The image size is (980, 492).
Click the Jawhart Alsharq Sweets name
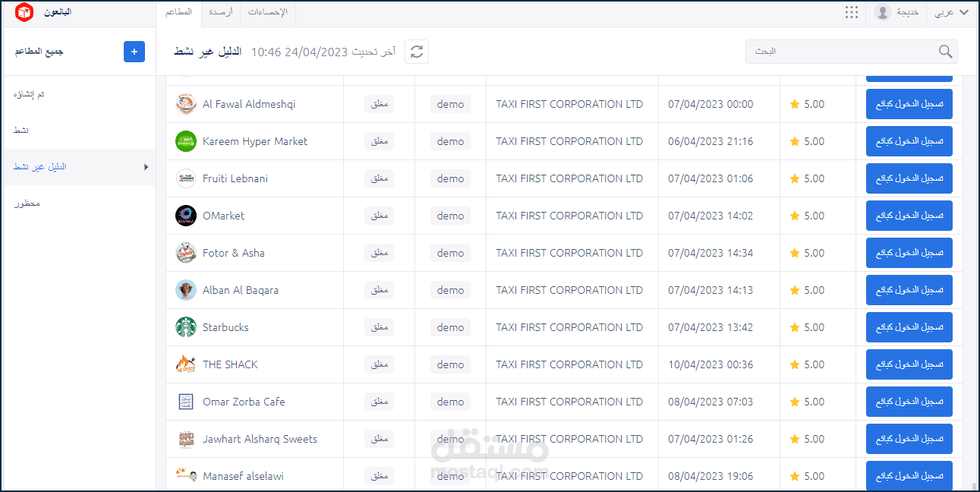260,439
